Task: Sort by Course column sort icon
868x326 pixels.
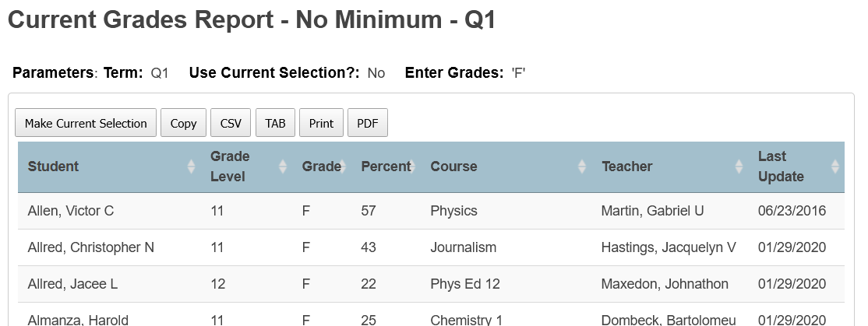Action: [582, 167]
